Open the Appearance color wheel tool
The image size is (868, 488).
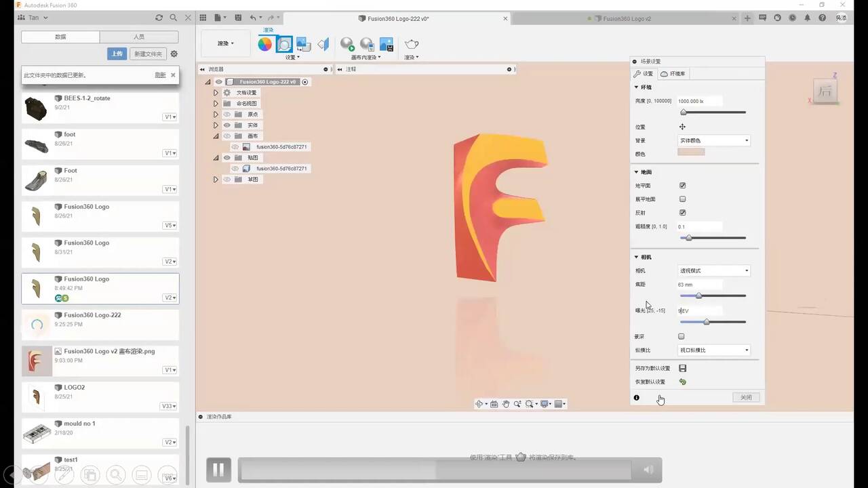coord(265,44)
